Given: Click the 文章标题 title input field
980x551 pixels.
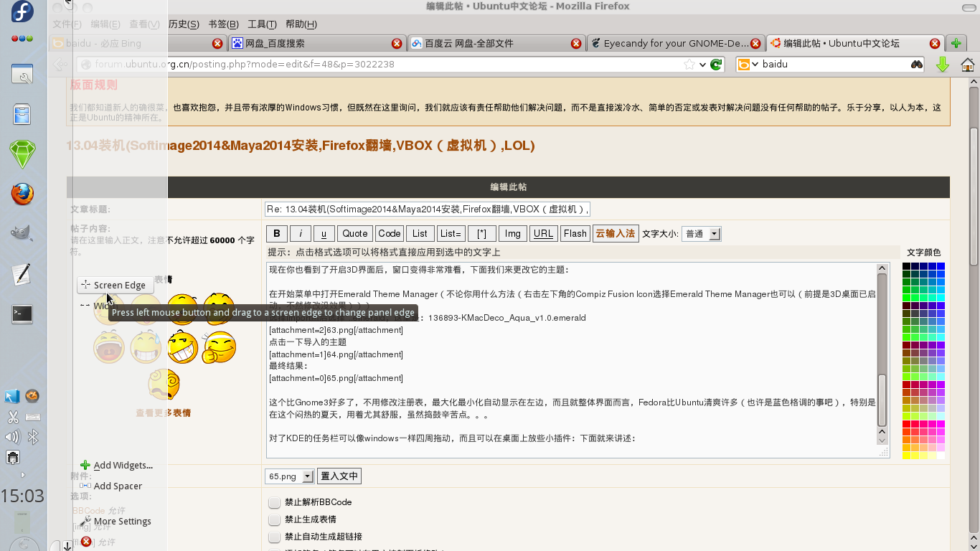Looking at the screenshot, I should pos(427,209).
